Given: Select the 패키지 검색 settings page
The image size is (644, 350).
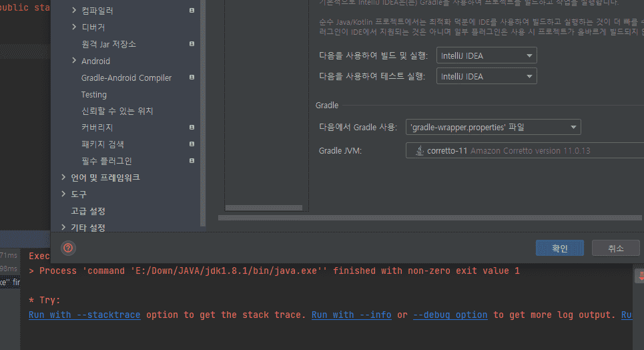Looking at the screenshot, I should [102, 144].
